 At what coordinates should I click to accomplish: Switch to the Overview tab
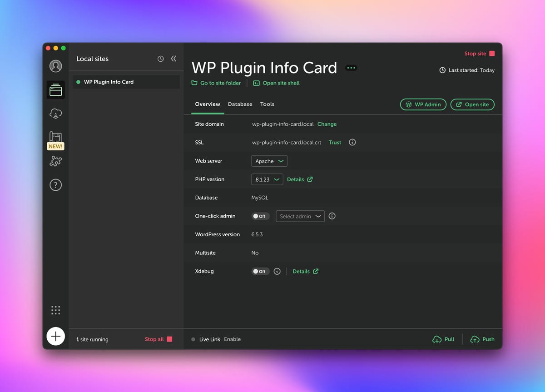pos(208,104)
